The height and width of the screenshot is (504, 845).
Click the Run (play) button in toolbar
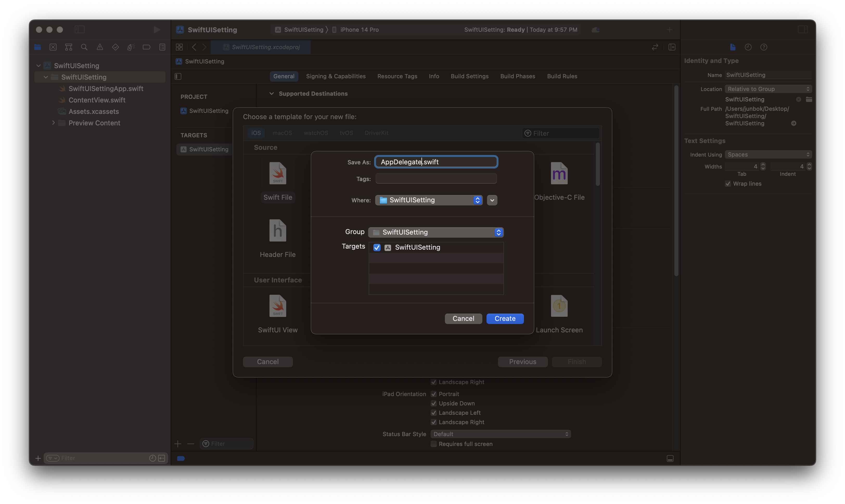(x=157, y=30)
